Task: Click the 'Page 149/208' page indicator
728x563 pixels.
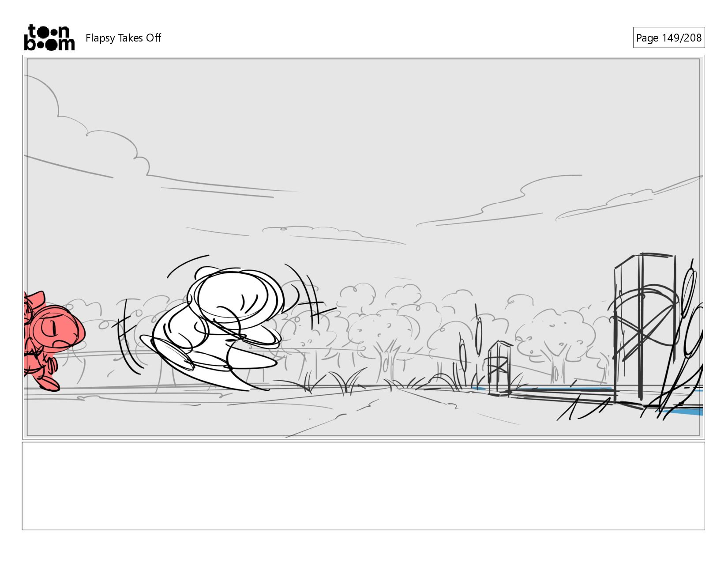Action: click(x=668, y=38)
